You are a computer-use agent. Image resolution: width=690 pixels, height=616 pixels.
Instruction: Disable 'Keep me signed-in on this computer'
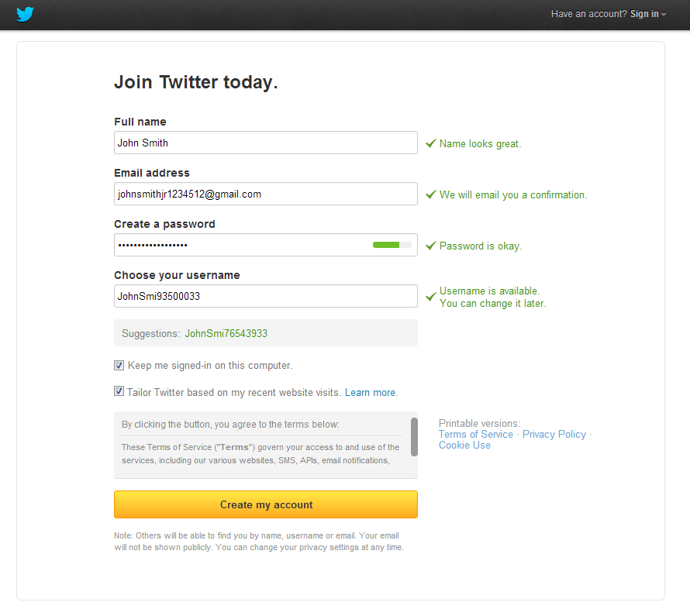(x=119, y=365)
